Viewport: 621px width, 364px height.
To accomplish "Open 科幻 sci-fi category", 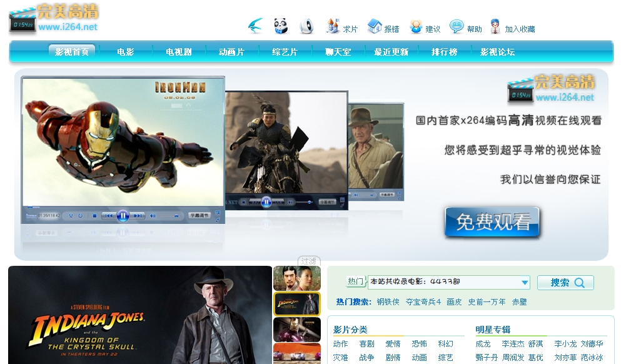I will click(x=445, y=344).
